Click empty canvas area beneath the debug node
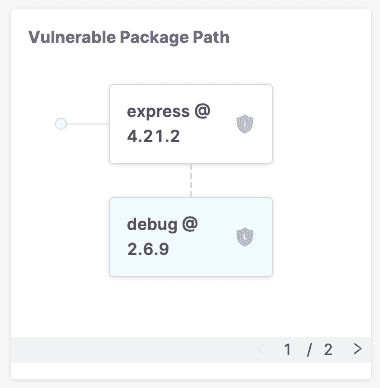The image size is (380, 388). 191,307
